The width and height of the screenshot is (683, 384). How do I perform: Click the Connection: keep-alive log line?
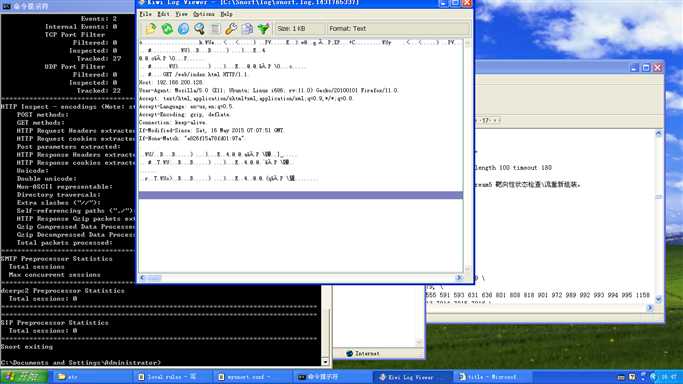click(172, 122)
